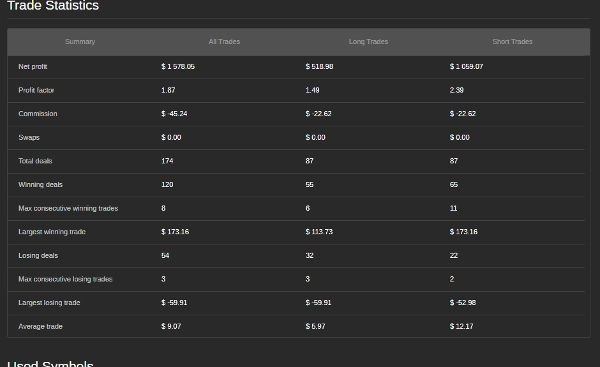Click Short Trades max consecutive losing value 2
600x367 pixels.
452,279
